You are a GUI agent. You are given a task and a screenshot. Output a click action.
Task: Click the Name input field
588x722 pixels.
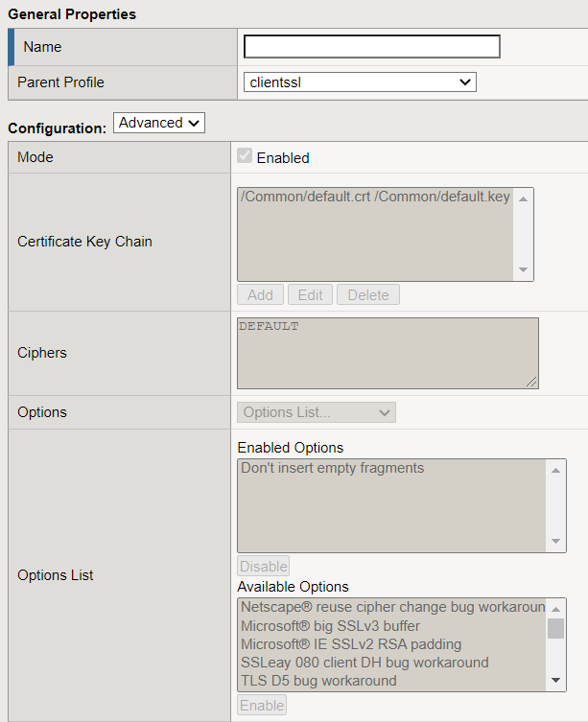(372, 47)
